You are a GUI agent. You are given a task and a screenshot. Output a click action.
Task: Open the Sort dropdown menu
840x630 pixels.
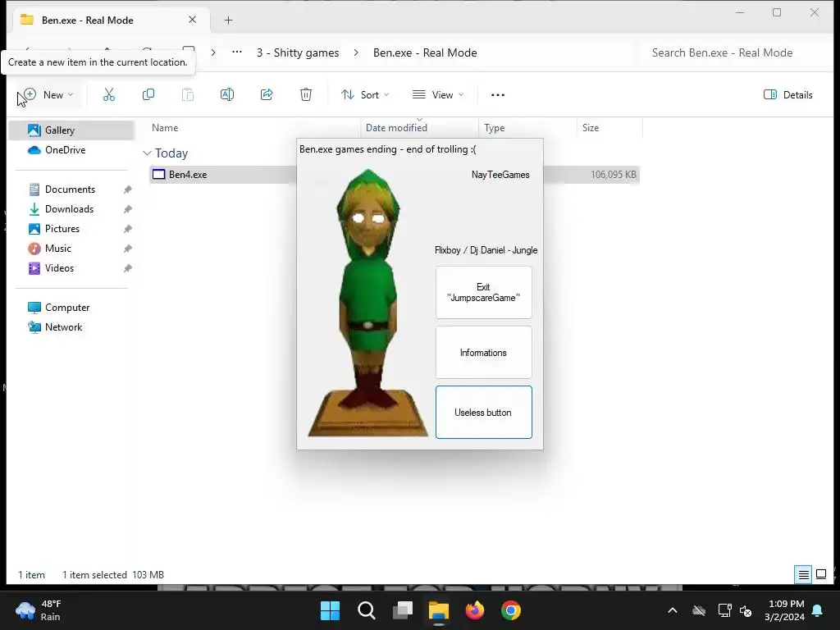[x=365, y=95]
